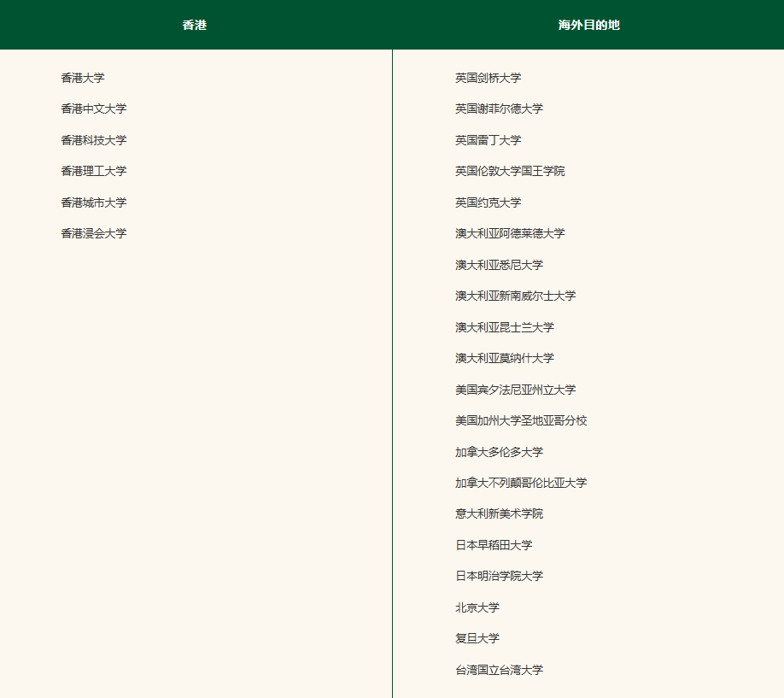
Task: Select 香港浸会大学
Action: (94, 234)
